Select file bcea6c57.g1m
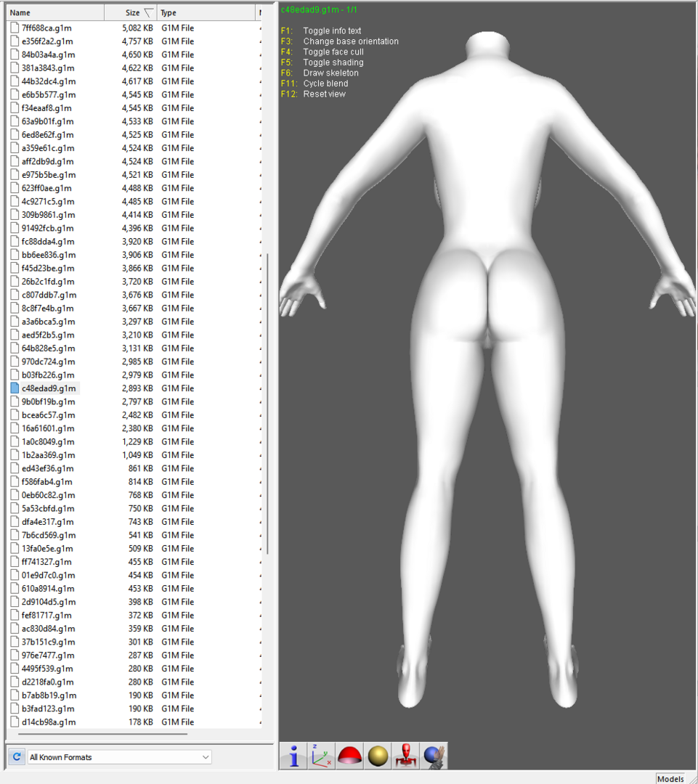The image size is (698, 784). [x=48, y=415]
